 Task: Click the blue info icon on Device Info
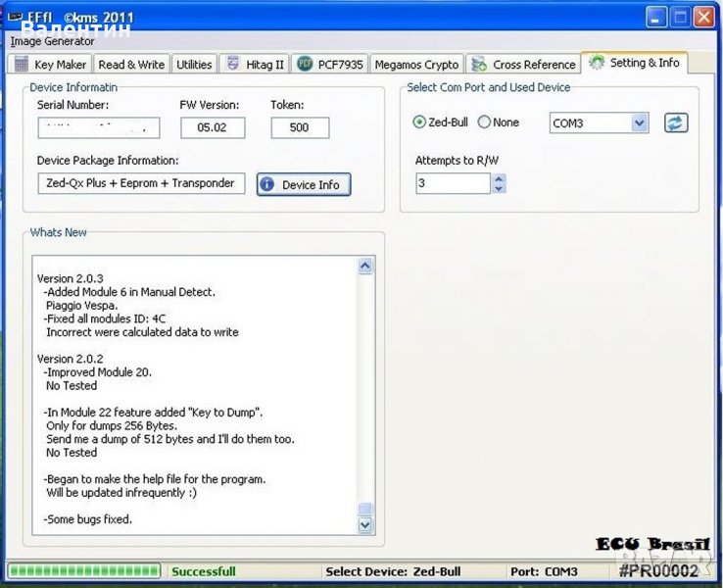[267, 184]
